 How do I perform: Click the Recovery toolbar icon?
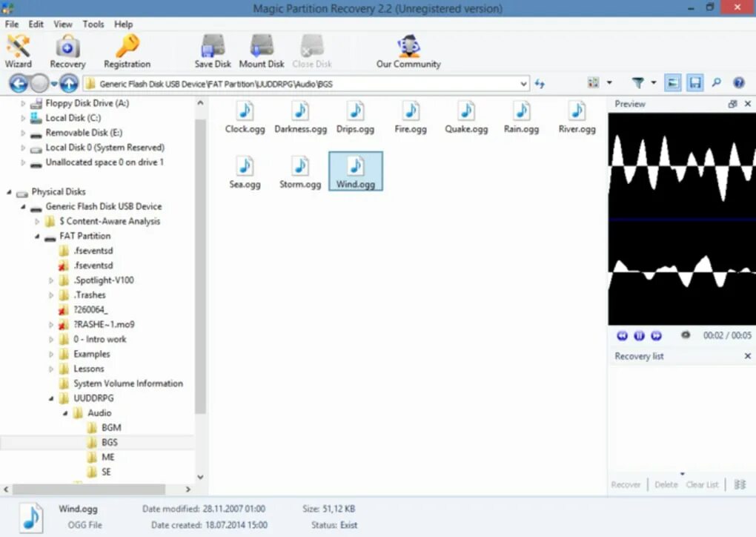[67, 51]
